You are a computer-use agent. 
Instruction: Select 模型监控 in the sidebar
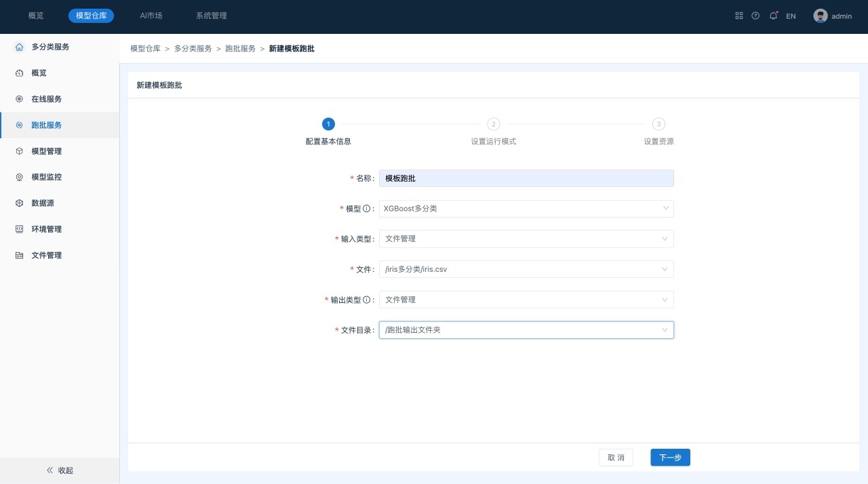[46, 177]
